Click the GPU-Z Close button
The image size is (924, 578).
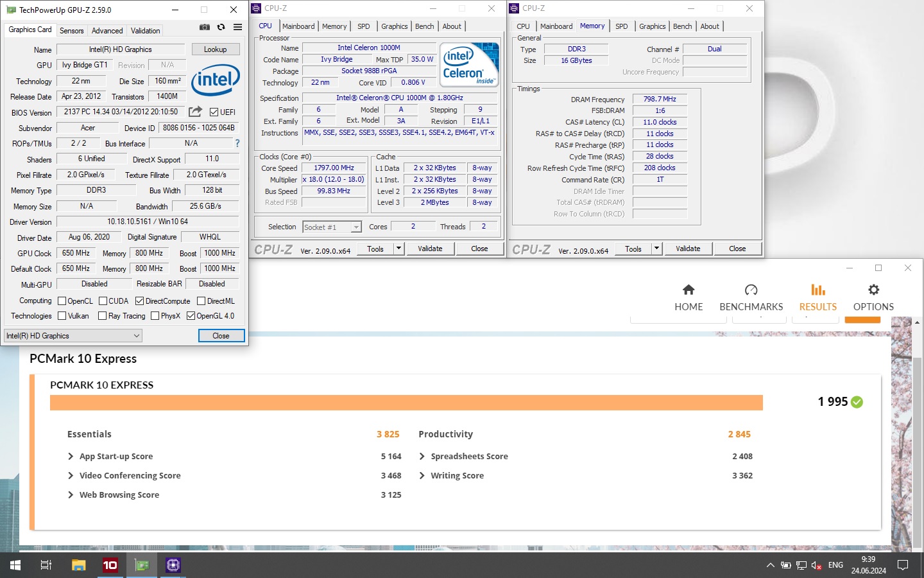[221, 335]
